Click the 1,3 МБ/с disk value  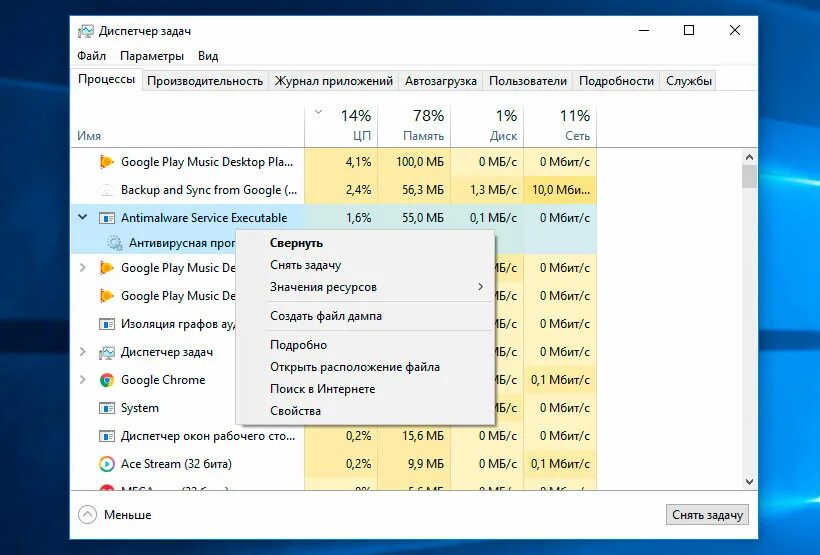click(x=493, y=190)
